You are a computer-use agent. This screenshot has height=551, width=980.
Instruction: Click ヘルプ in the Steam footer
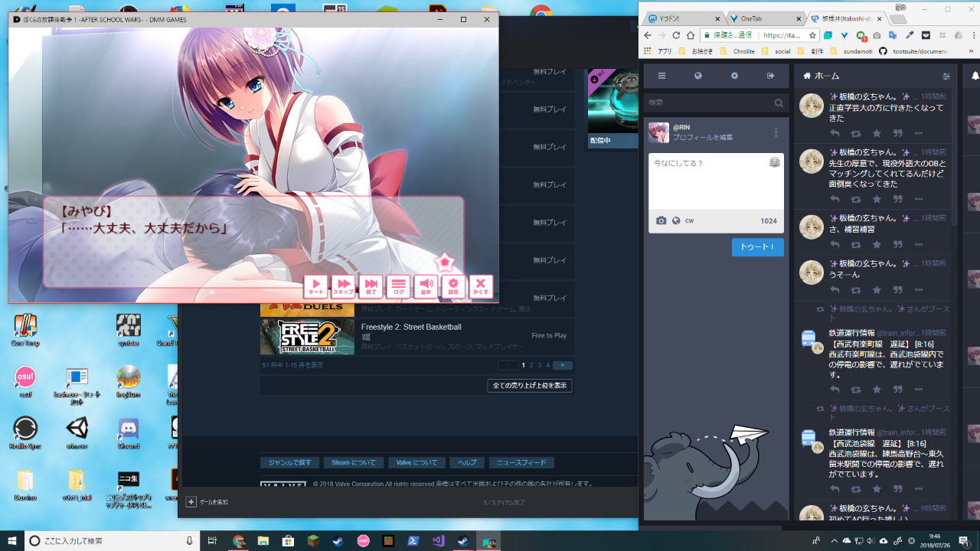(467, 462)
